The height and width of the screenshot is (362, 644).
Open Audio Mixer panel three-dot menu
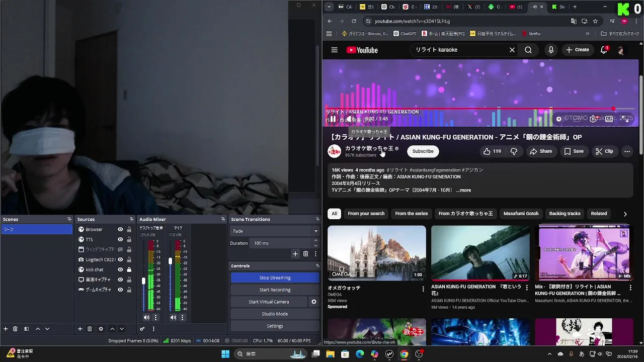coord(153,329)
